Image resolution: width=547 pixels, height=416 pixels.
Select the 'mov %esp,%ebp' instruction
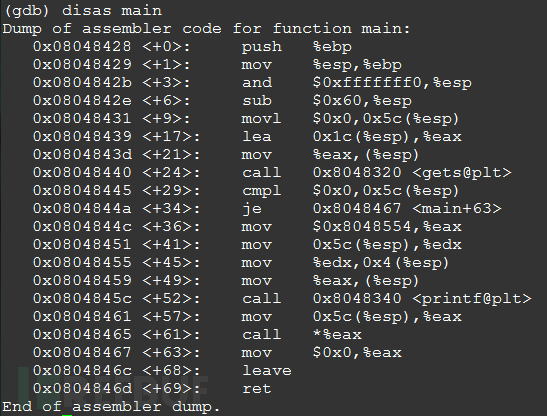click(x=322, y=65)
